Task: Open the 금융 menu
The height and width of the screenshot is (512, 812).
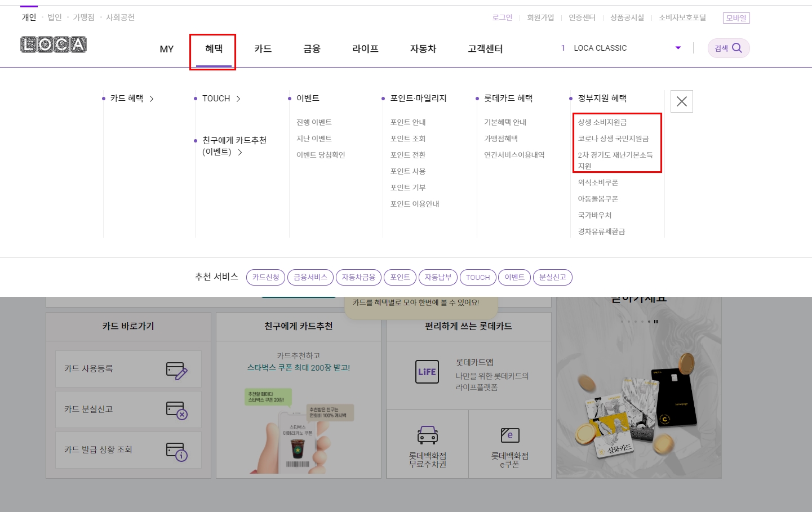Action: point(312,49)
